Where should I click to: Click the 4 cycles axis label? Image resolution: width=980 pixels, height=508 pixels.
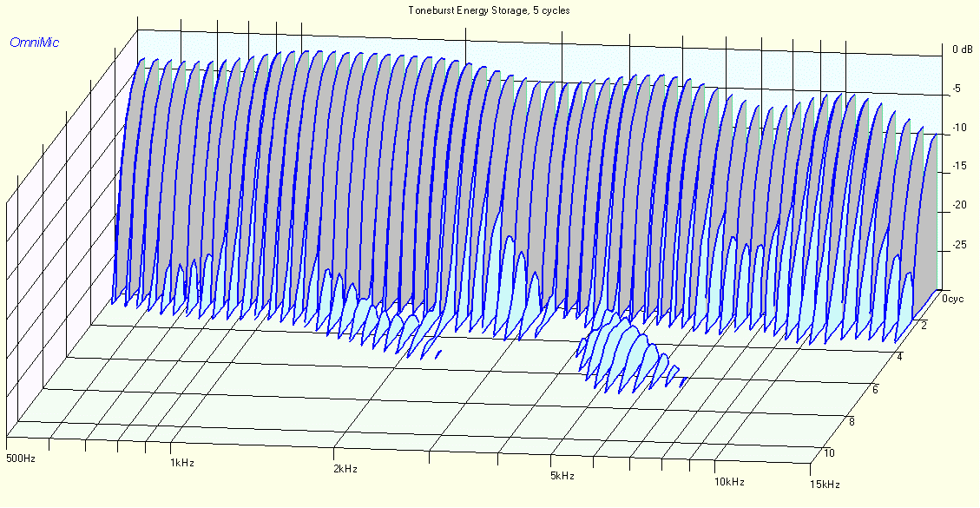899,357
